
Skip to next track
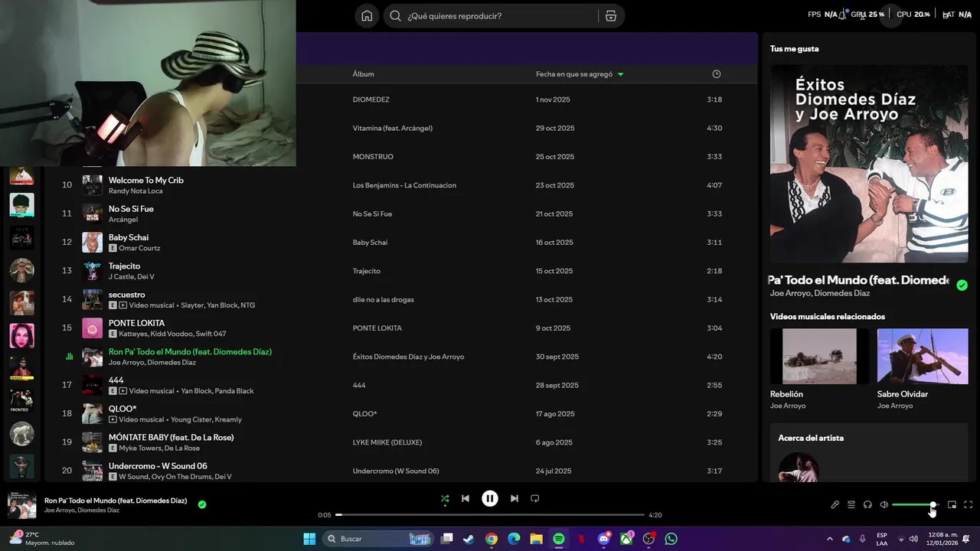514,498
